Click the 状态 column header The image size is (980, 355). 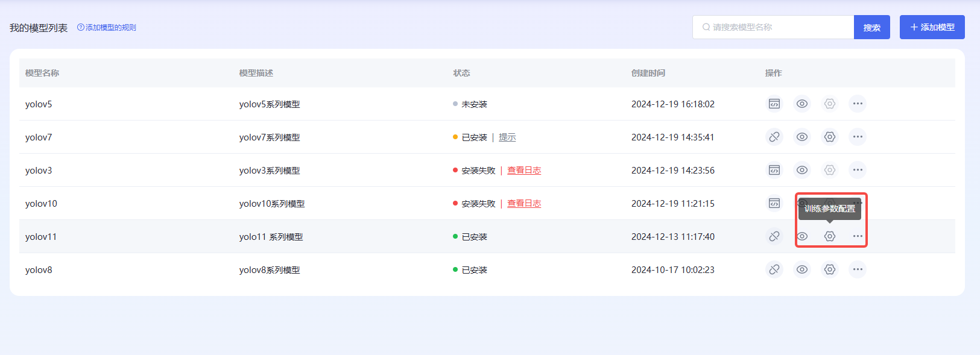coord(462,73)
